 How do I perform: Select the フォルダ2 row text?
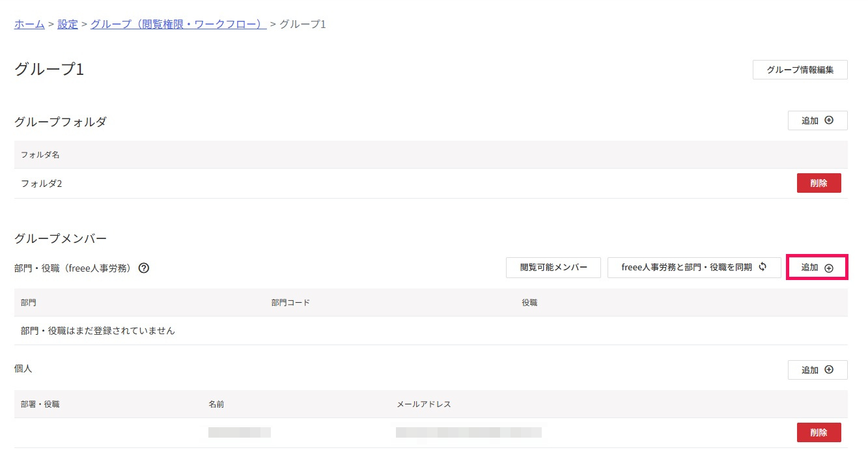(x=41, y=184)
